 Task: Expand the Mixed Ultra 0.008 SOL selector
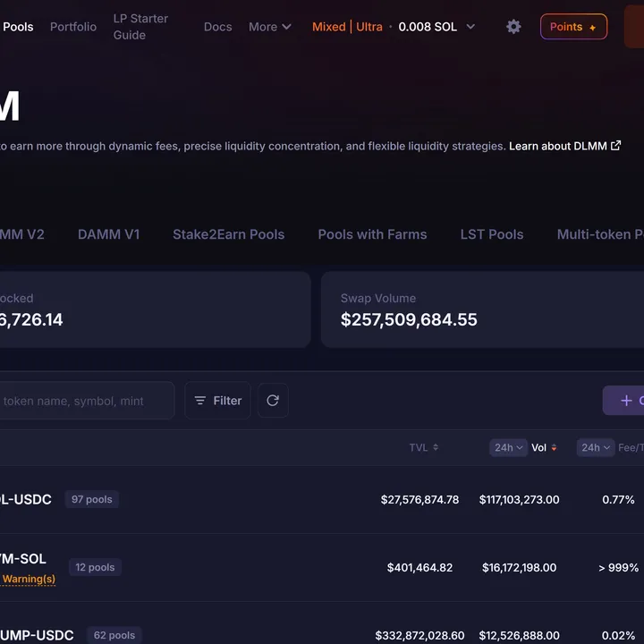tap(394, 27)
